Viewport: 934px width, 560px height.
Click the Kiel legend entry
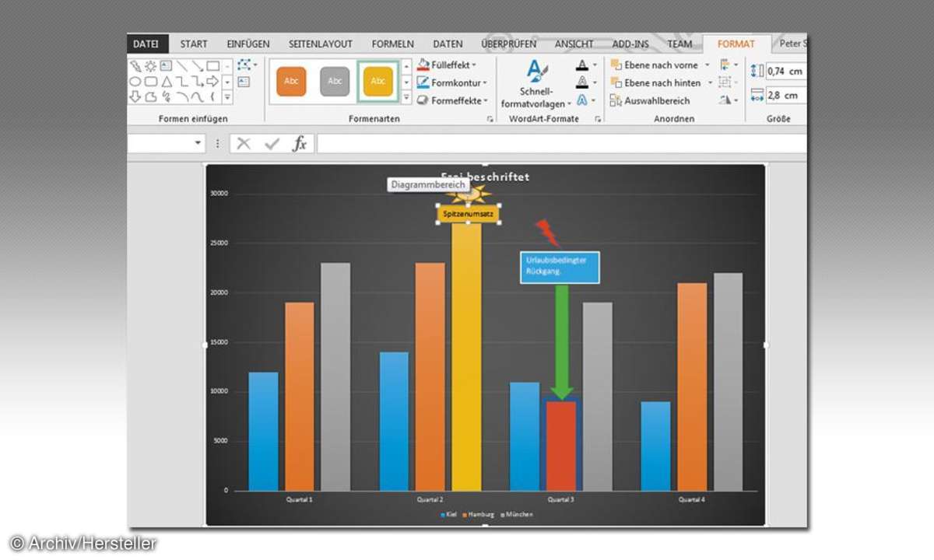click(448, 514)
